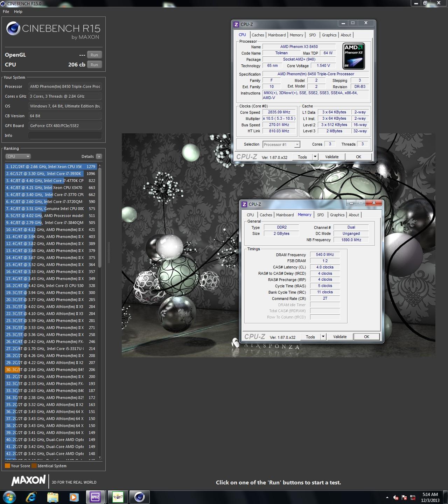448x504 pixels.
Task: Open the taskbar button between CPU-Z and Cinebench
Action: pyautogui.click(x=118, y=497)
